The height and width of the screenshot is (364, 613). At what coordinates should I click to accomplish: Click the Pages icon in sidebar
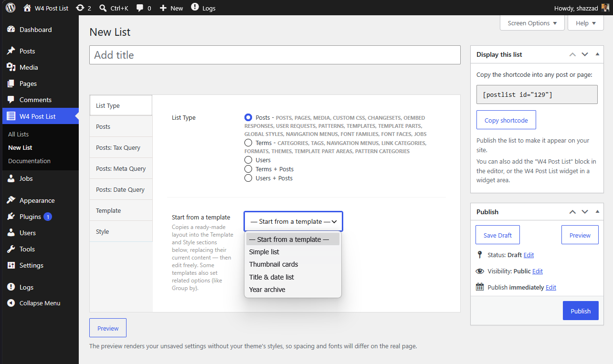(11, 83)
